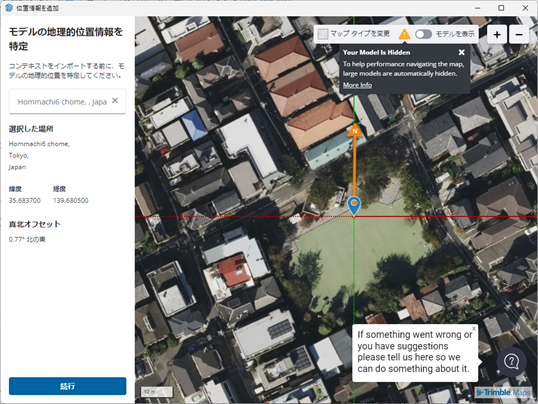Click the location search input field
The height and width of the screenshot is (404, 538).
click(x=62, y=102)
